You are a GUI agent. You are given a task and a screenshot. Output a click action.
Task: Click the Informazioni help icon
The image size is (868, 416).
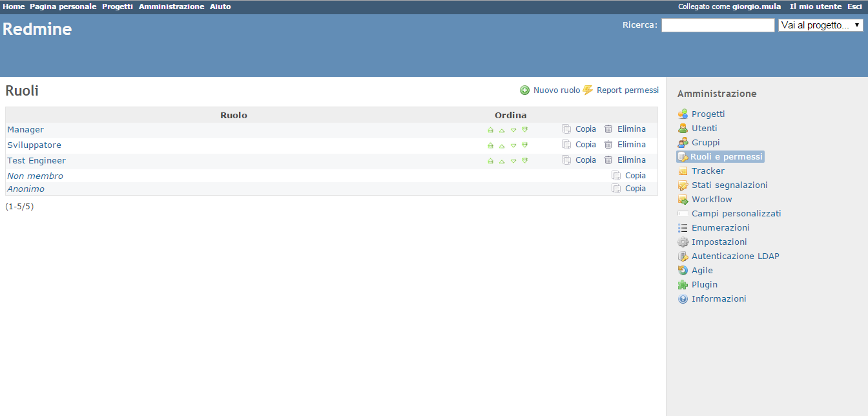[683, 299]
